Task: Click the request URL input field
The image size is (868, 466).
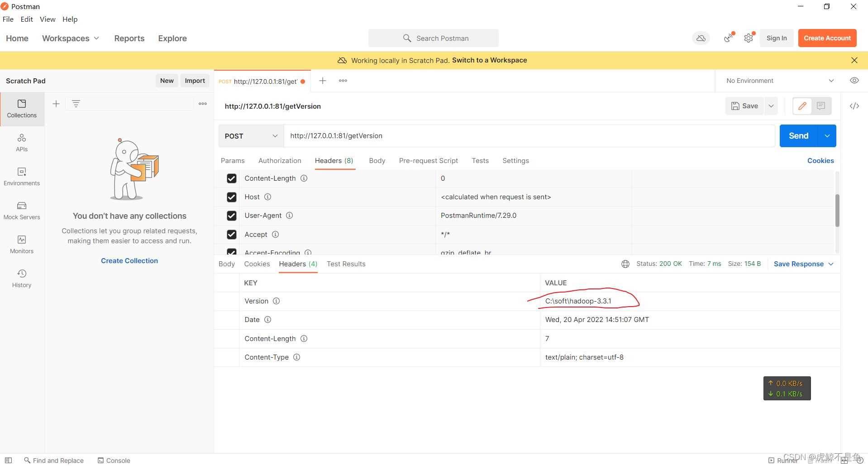Action: click(x=529, y=136)
